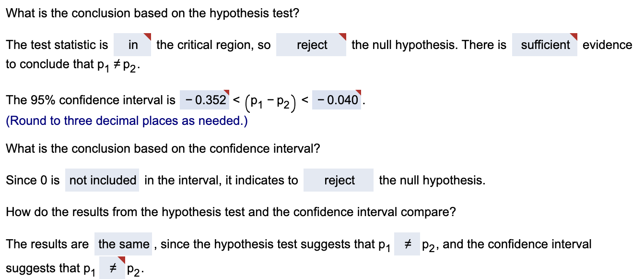Click the red corner marker on the -0.352 field

(227, 92)
